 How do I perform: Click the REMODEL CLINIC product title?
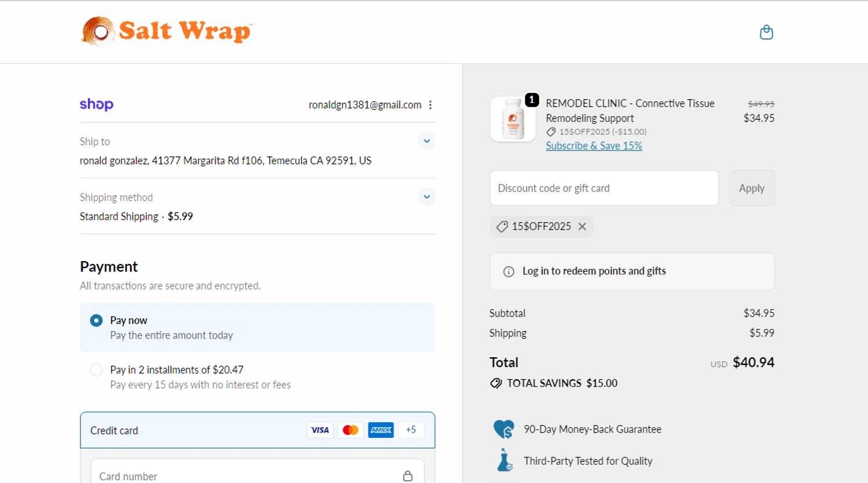[630, 111]
